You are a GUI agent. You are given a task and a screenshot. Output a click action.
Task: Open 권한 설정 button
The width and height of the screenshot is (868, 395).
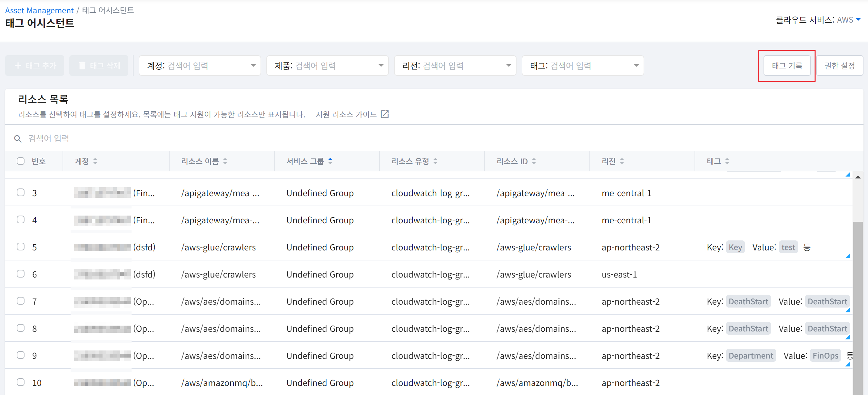coord(839,66)
